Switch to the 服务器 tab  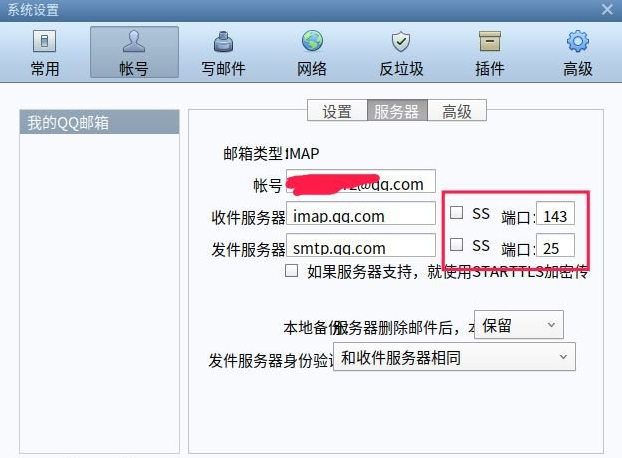397,111
